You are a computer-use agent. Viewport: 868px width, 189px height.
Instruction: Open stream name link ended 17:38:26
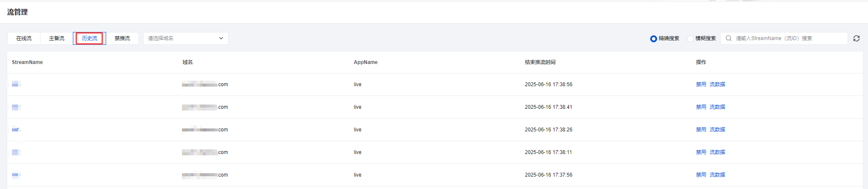click(x=16, y=129)
